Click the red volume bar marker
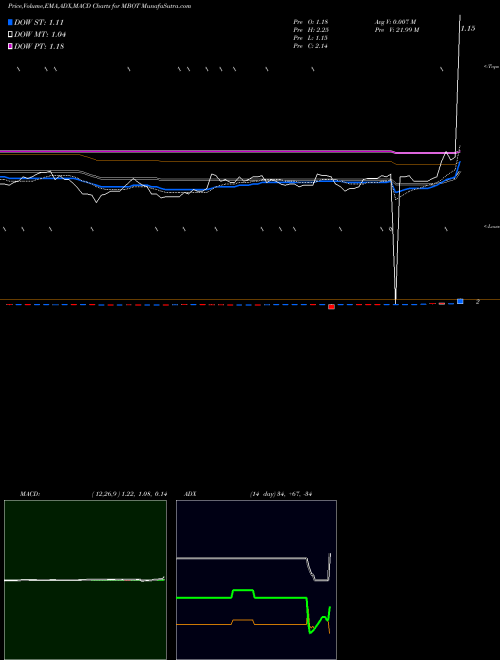Screen dimensions: 500x660 point(331,306)
